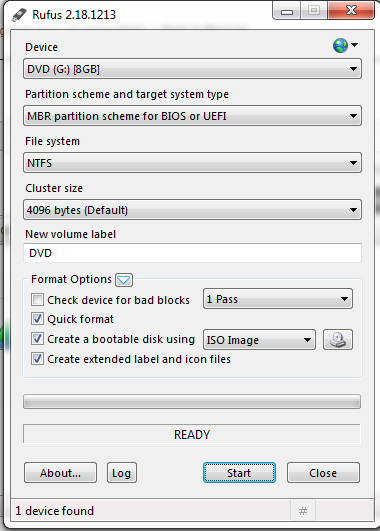Open the File system NTFS dropdown
This screenshot has width=380, height=531.
click(x=192, y=163)
